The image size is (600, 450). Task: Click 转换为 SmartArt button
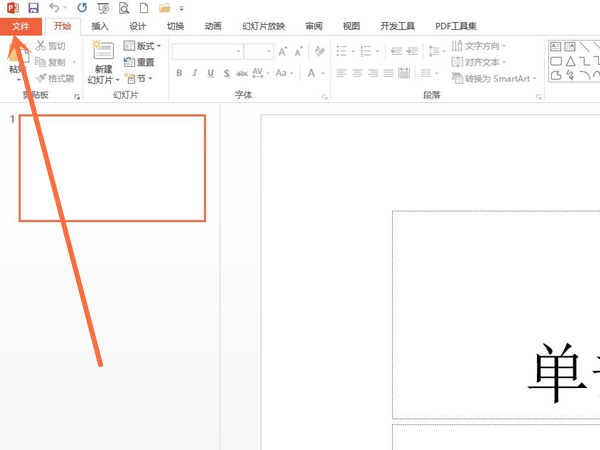click(494, 78)
